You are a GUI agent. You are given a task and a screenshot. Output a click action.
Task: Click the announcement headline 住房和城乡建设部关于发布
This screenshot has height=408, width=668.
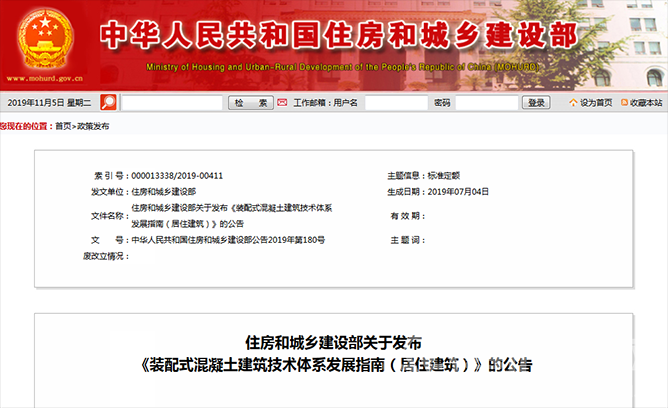click(x=334, y=342)
